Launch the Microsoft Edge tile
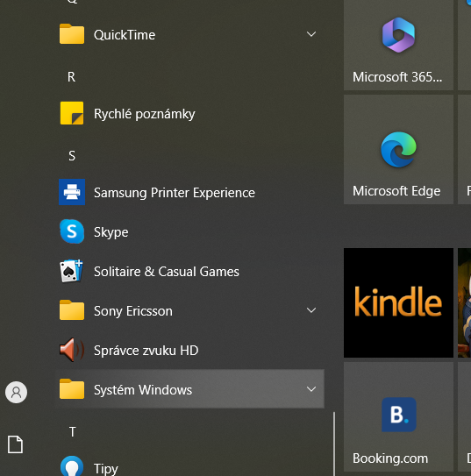 click(398, 149)
